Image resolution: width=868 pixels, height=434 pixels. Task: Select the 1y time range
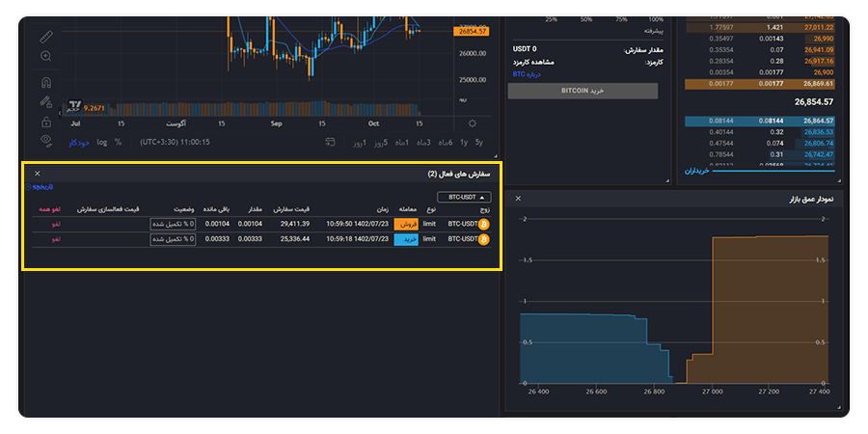(464, 143)
